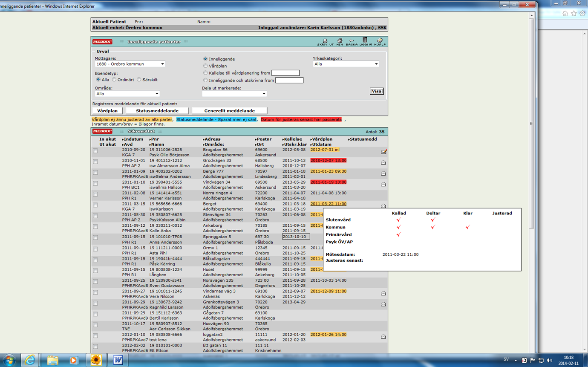The image size is (588, 367).
Task: Click the volume speaker tray icon
Action: [x=549, y=360]
